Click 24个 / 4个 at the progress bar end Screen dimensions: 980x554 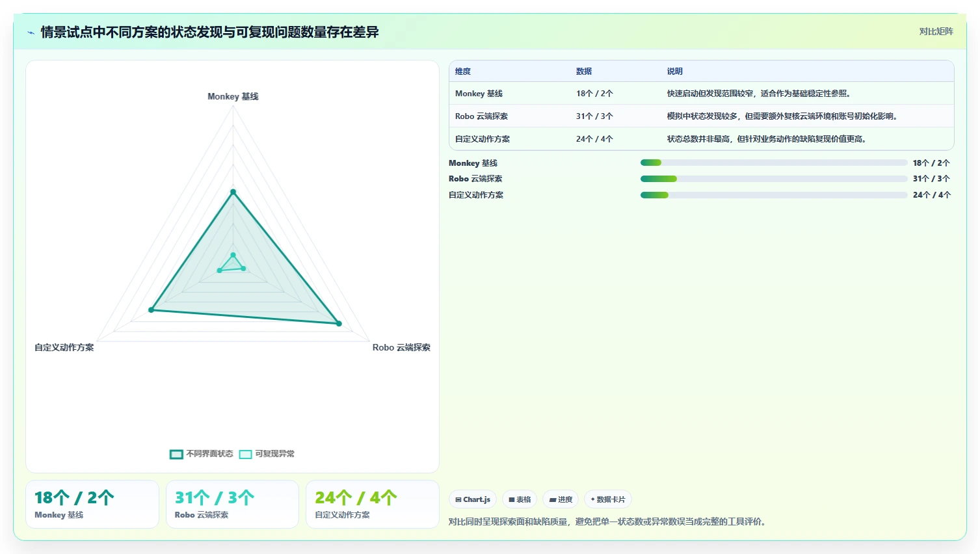pyautogui.click(x=931, y=195)
